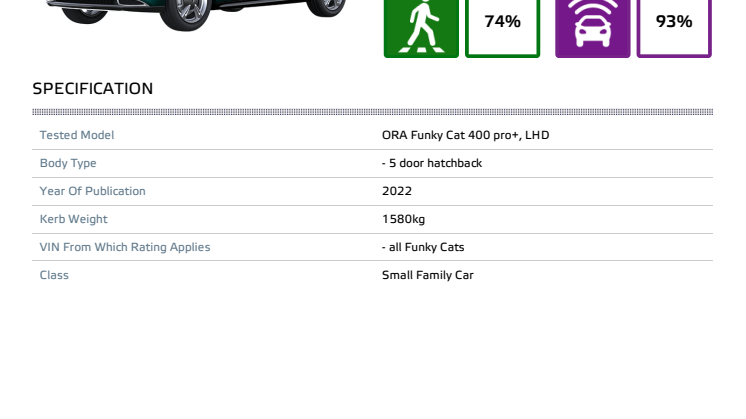Click the SPECIFICATION heading
This screenshot has height=419, width=746.
[x=93, y=88]
